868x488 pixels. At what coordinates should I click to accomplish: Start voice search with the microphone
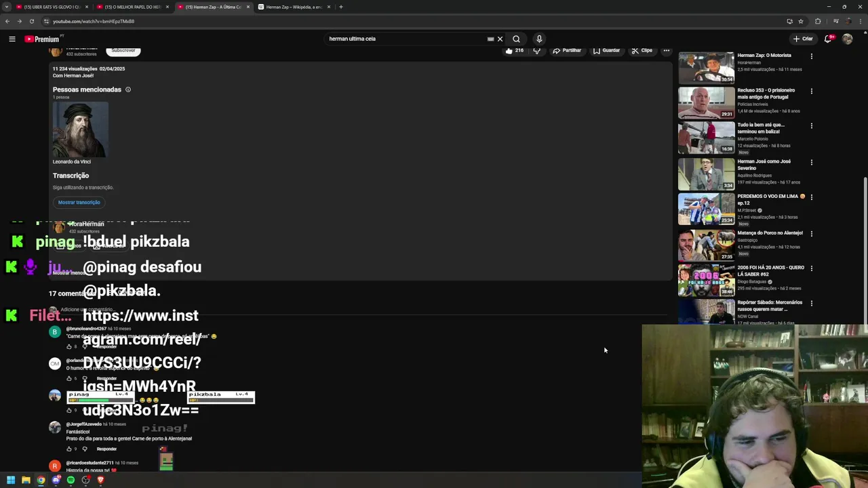(539, 39)
